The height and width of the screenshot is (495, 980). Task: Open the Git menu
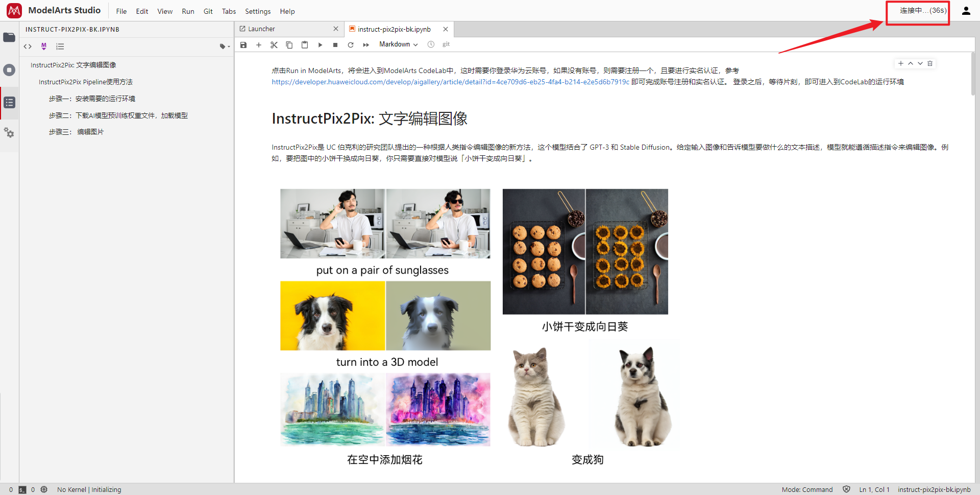[208, 11]
